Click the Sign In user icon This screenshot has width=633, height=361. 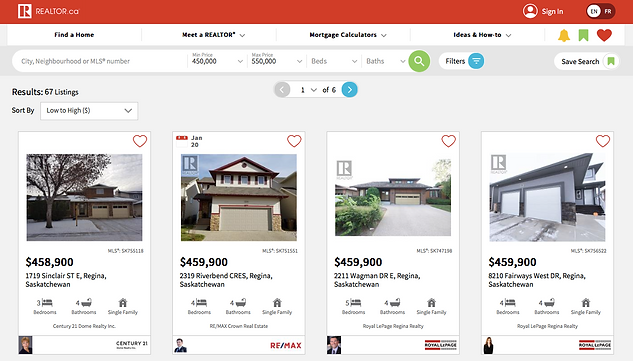pyautogui.click(x=530, y=11)
